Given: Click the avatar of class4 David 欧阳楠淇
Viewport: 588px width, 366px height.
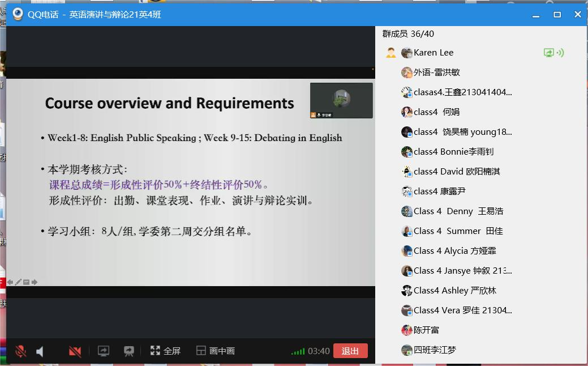Looking at the screenshot, I should pos(406,172).
